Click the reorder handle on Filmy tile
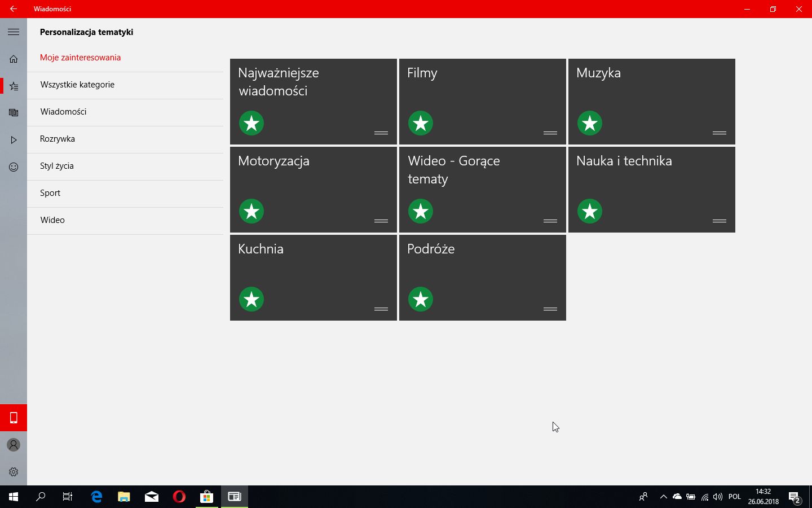 click(x=550, y=133)
